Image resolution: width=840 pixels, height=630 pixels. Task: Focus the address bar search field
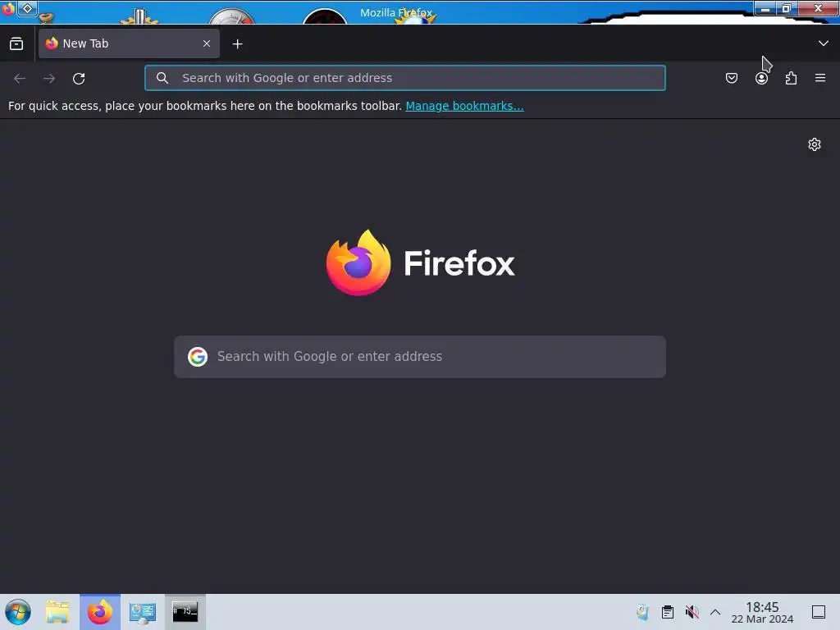point(405,78)
